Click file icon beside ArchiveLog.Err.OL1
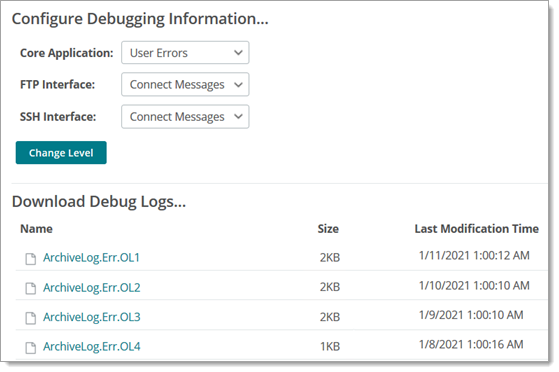The height and width of the screenshot is (372, 559). (x=31, y=259)
